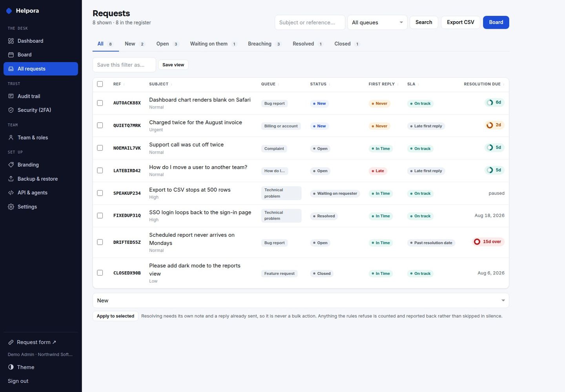Click the Audit trail icon

click(x=11, y=96)
